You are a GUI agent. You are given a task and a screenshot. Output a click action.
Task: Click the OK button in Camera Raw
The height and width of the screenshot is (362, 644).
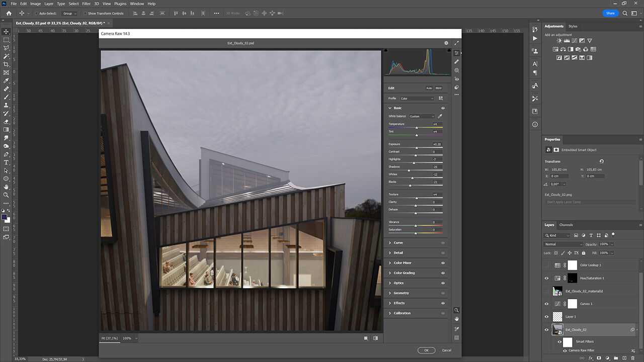[x=426, y=350]
